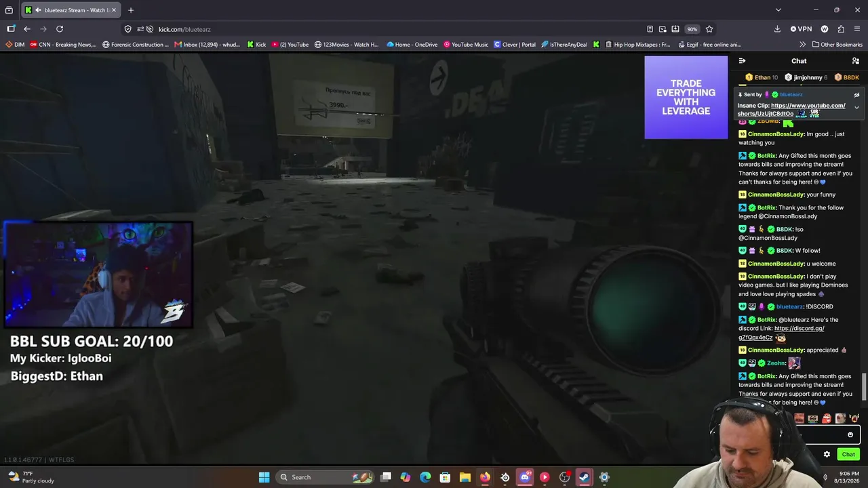The image size is (868, 488).
Task: Reset the 90% zoom level badge
Action: (692, 29)
